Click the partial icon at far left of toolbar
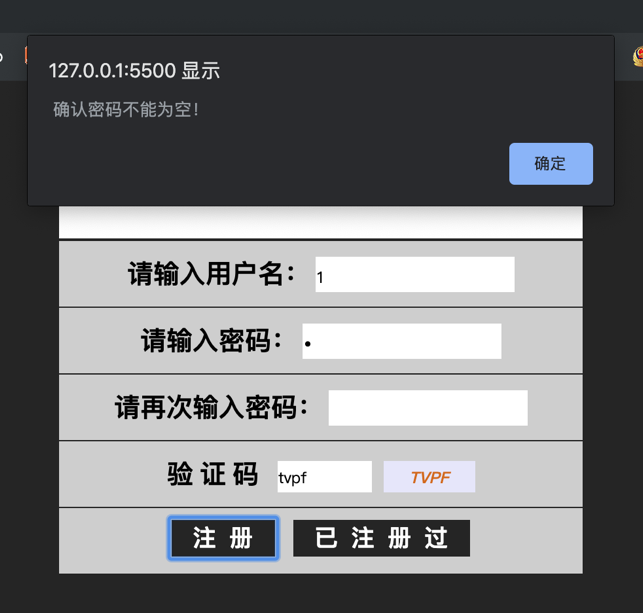The height and width of the screenshot is (613, 643). (x=1, y=57)
